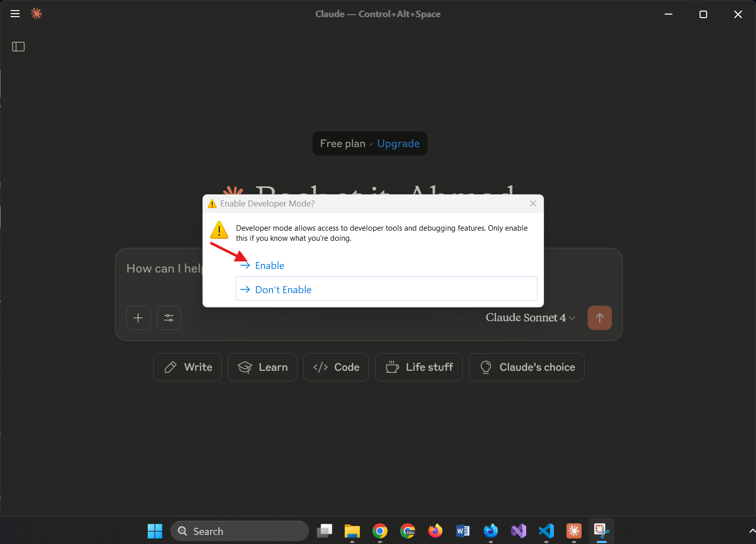Select the Write suggestion chip

coord(187,367)
